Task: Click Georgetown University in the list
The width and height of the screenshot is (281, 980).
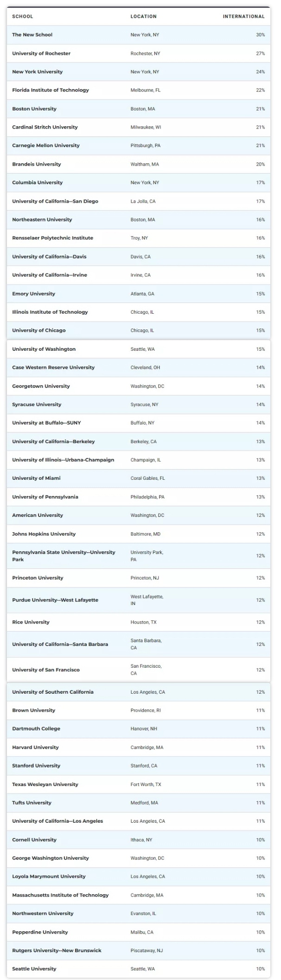Action: (41, 386)
